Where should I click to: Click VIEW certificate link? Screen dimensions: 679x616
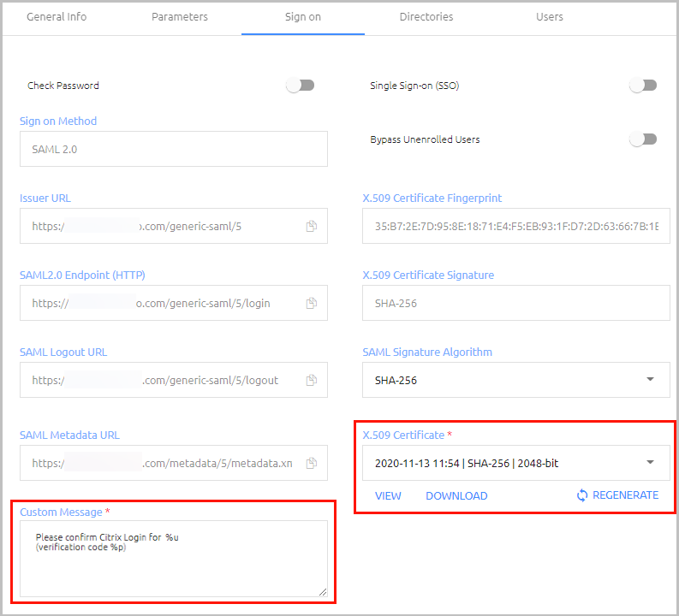(388, 495)
